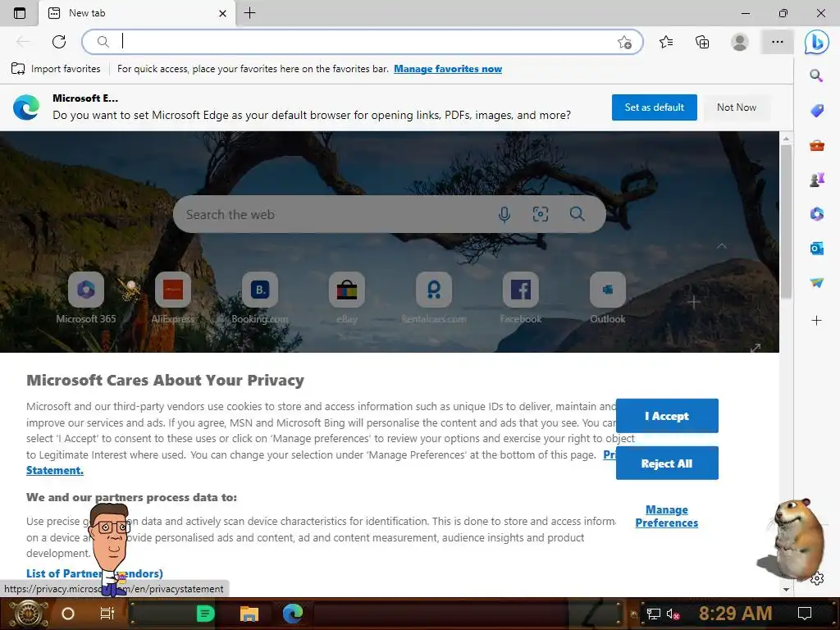Click the magnifier in web search box
Image resolution: width=840 pixels, height=630 pixels.
(577, 214)
